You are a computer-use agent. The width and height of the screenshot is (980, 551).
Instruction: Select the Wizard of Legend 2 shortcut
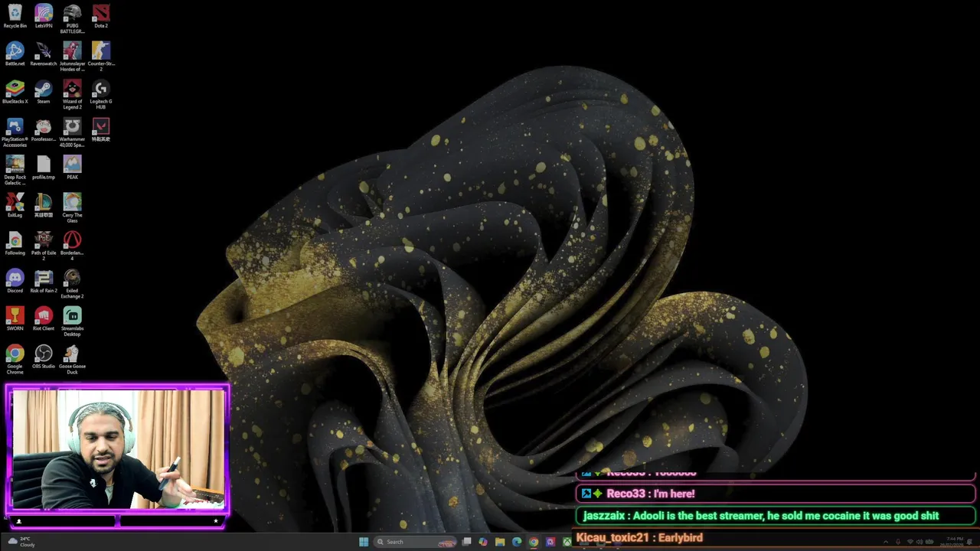pyautogui.click(x=72, y=95)
